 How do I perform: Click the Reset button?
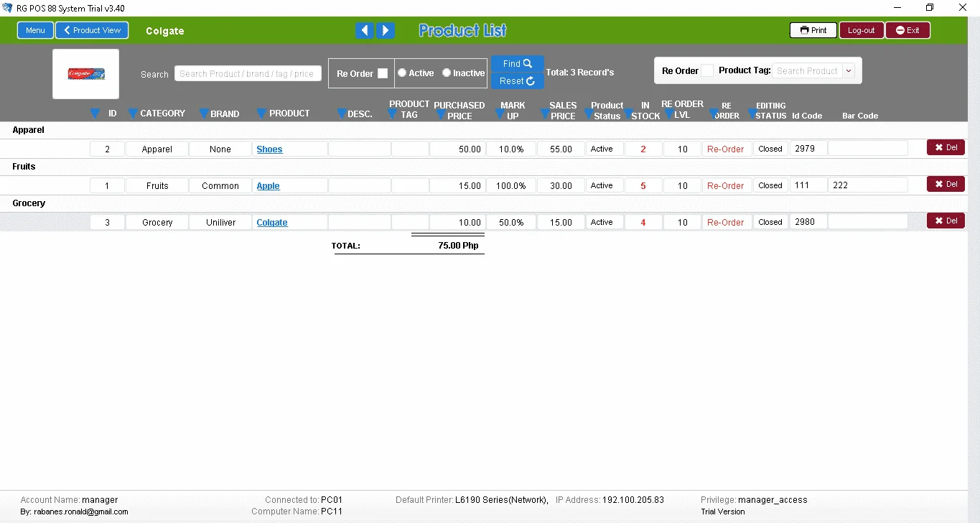(x=518, y=81)
